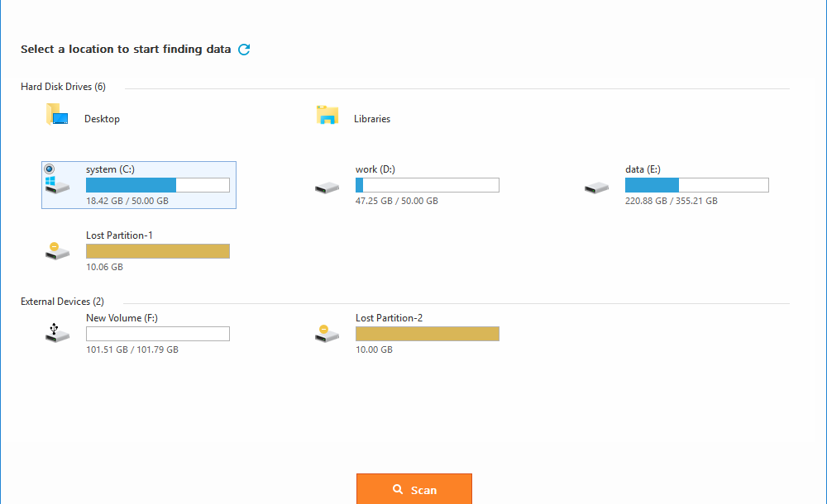Click the Hard Disk Drives (6) header
The image size is (827, 504).
coord(63,87)
